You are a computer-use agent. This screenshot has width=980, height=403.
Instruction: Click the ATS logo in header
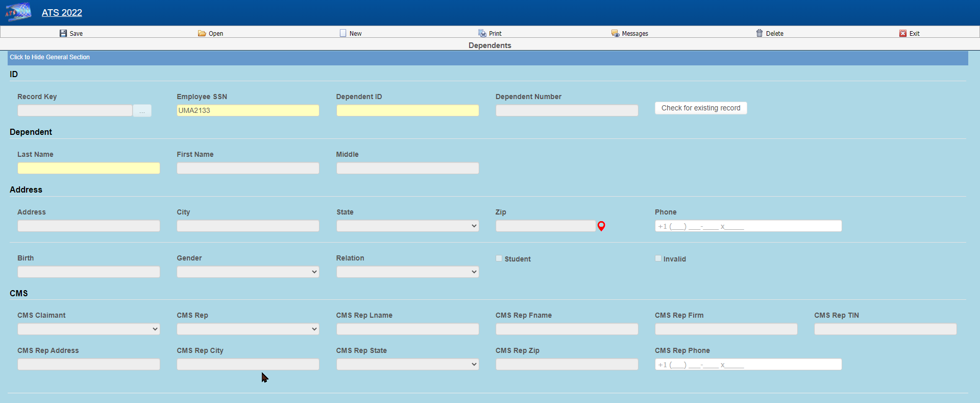(18, 12)
